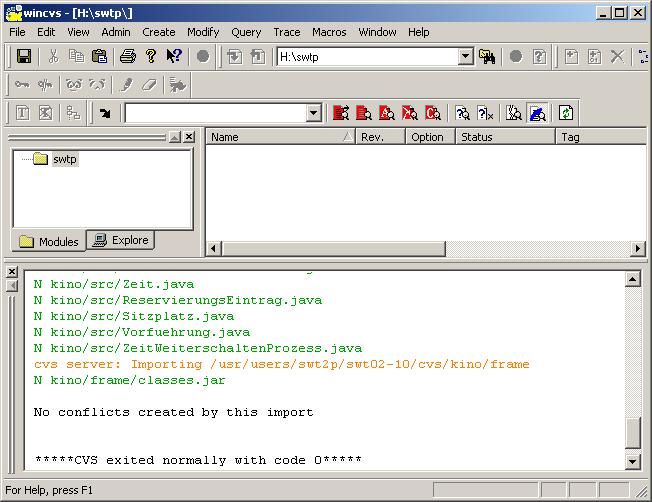Sort by the Status column header
Viewport: 652px width, 502px height.
click(506, 137)
